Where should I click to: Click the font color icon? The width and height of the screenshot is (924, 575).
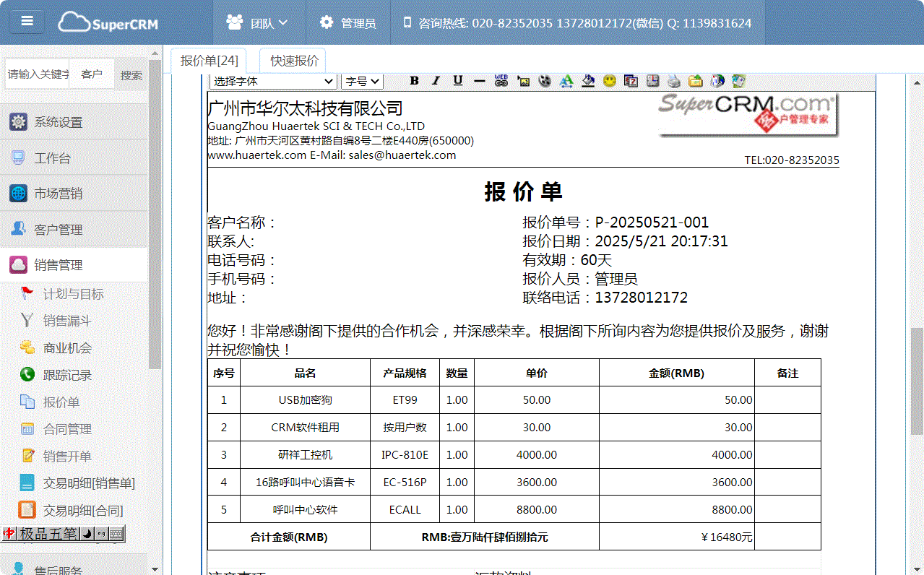[x=566, y=81]
